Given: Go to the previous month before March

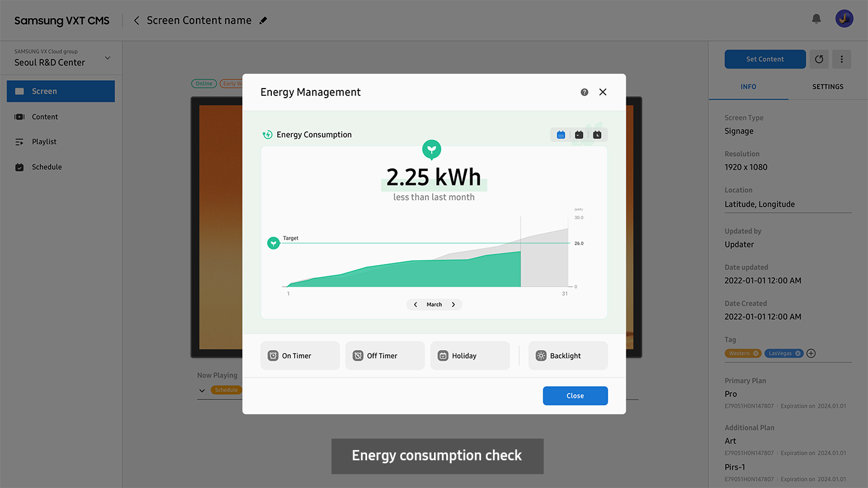Looking at the screenshot, I should (x=415, y=305).
